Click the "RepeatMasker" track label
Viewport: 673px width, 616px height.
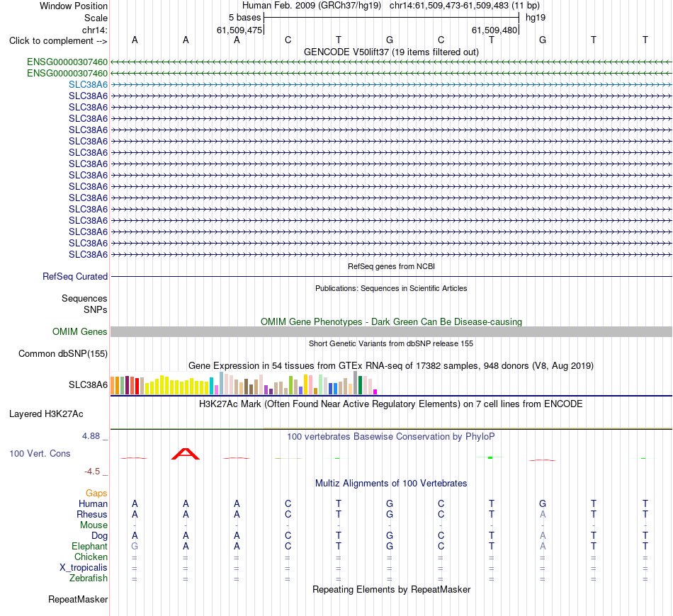click(78, 599)
